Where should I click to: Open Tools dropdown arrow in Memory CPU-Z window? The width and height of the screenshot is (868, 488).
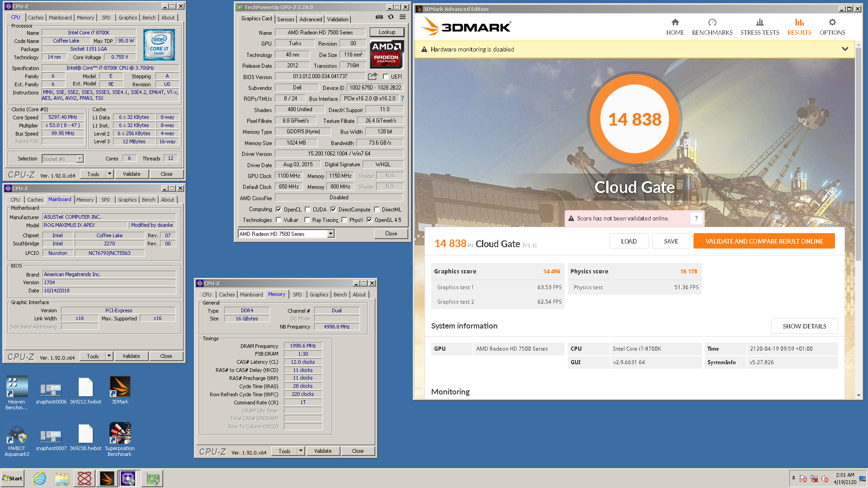[x=301, y=451]
